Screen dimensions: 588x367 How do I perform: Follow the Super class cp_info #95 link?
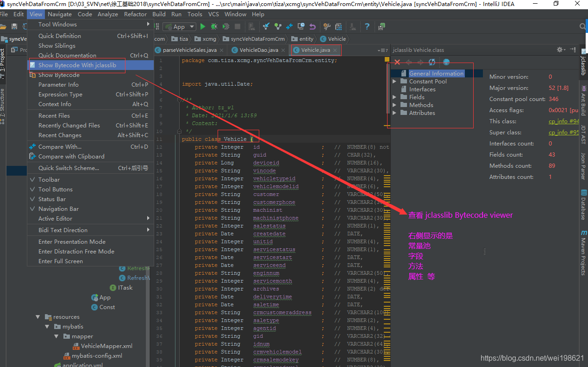tap(564, 133)
